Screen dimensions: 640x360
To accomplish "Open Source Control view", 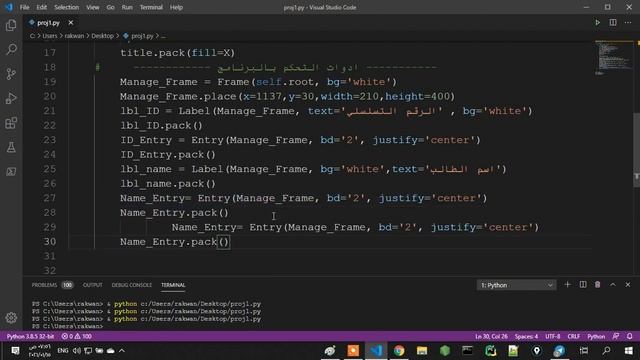I will [11, 74].
